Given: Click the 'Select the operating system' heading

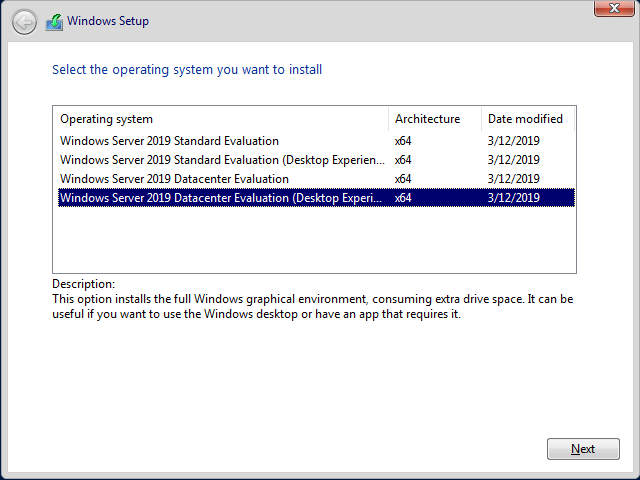Looking at the screenshot, I should [187, 70].
